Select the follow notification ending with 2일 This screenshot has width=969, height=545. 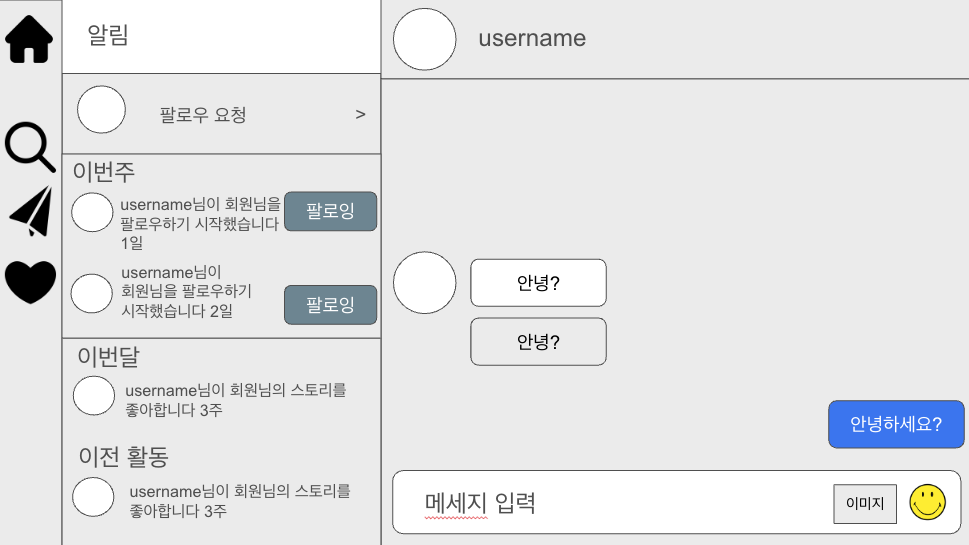[187, 291]
